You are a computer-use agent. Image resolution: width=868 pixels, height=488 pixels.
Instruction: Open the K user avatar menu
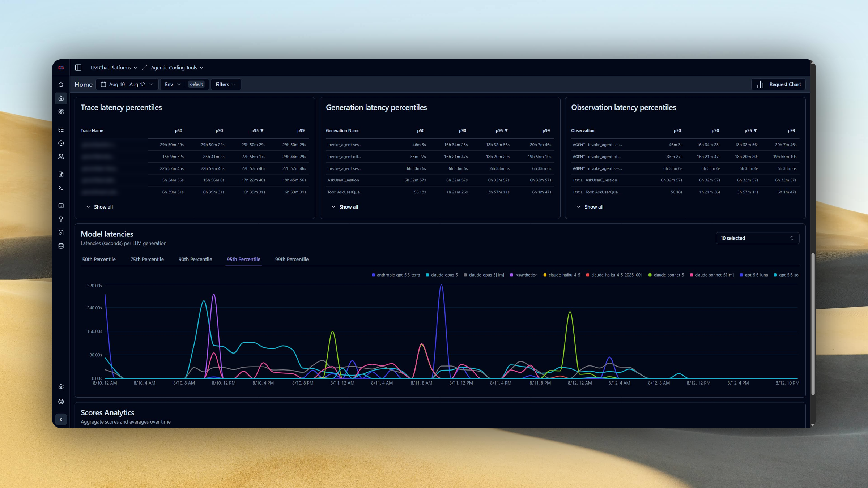tap(61, 419)
